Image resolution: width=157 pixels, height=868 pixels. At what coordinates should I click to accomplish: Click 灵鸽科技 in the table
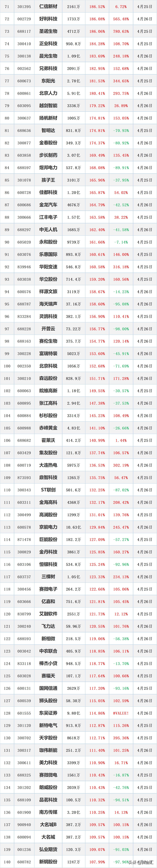(48, 316)
